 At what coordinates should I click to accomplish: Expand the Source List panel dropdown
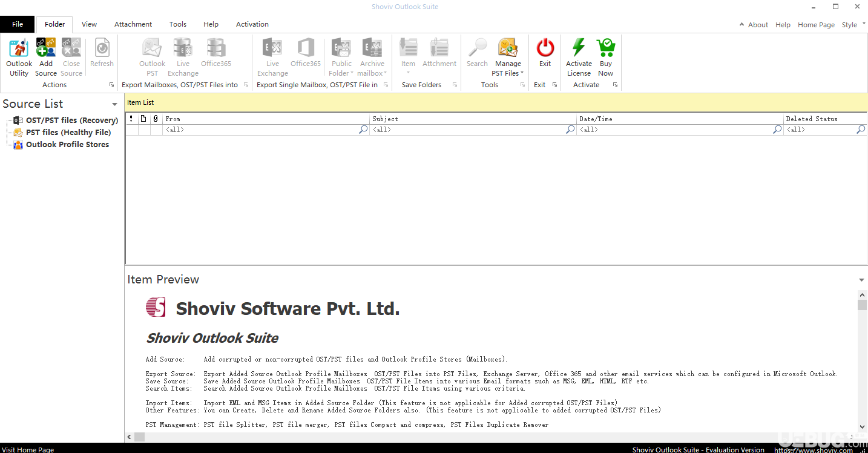pos(114,105)
